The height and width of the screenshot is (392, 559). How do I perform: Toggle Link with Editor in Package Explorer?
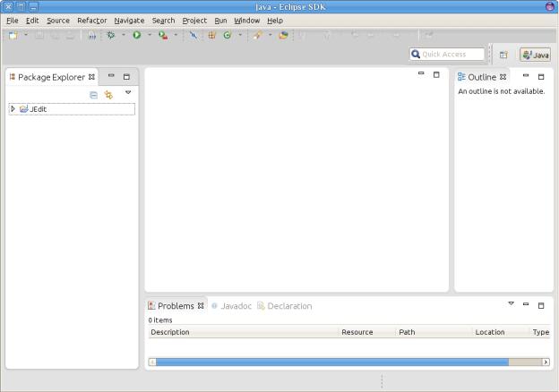click(108, 95)
